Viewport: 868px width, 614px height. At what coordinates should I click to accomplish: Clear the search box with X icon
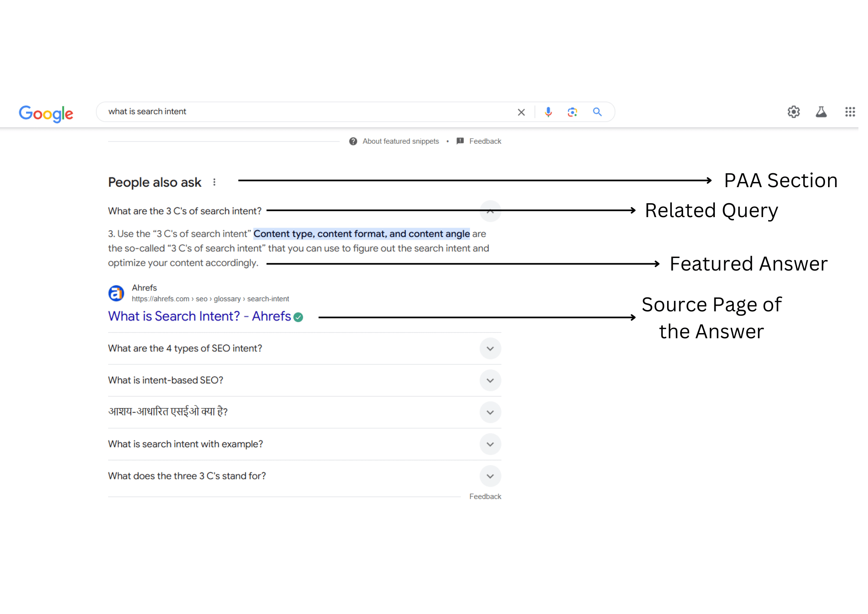[x=521, y=112]
